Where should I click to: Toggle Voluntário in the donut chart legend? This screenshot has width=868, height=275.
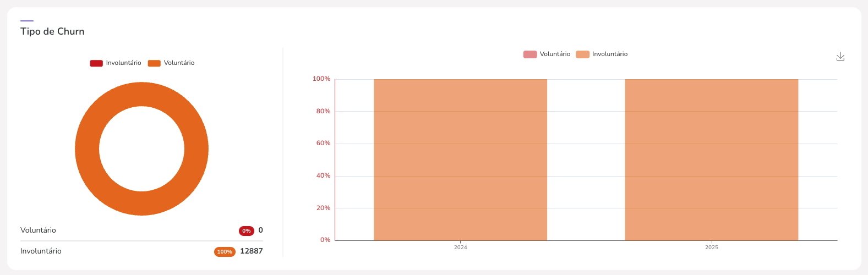click(x=171, y=63)
